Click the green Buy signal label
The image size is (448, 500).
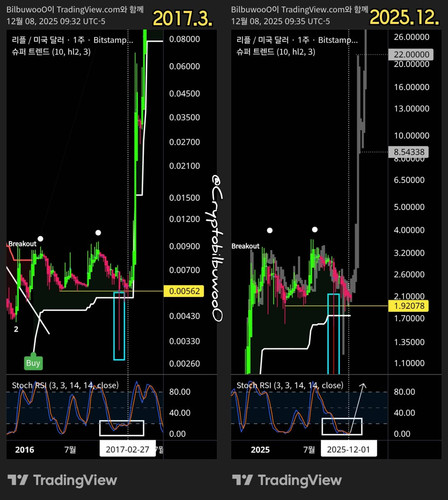(33, 363)
